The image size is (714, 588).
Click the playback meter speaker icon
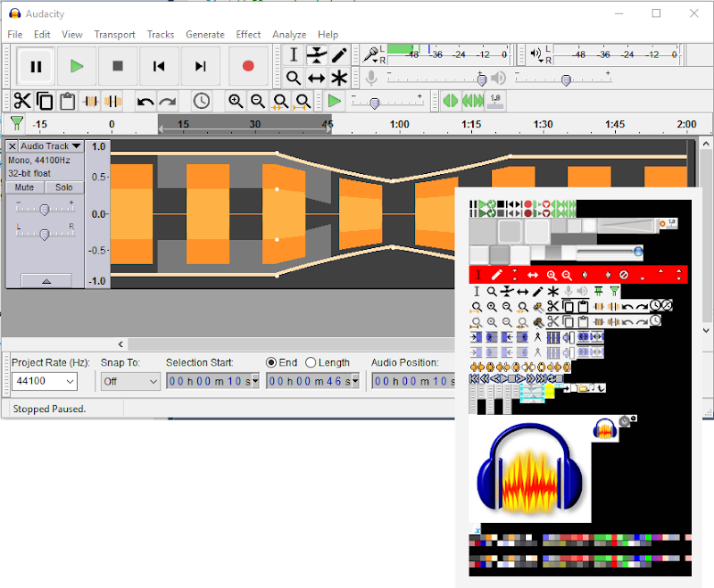536,54
